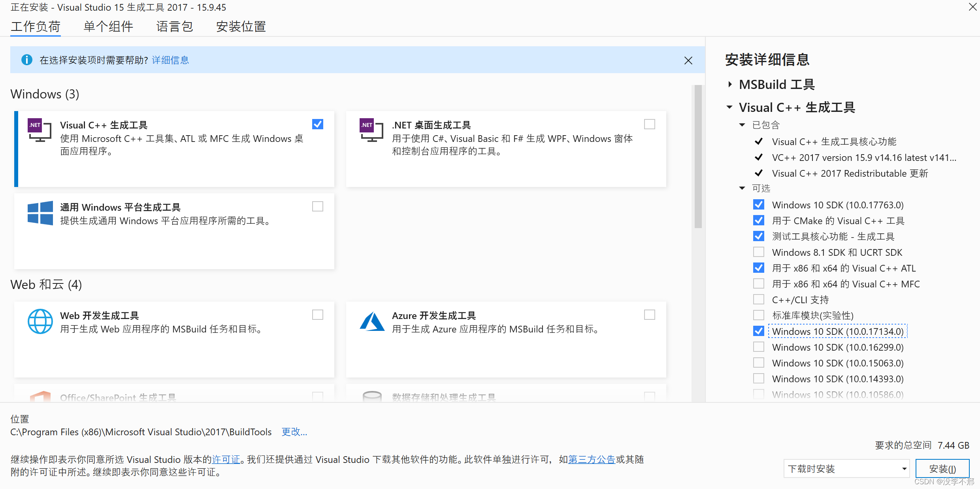Open the 语言包 tab
The width and height of the screenshot is (980, 489).
point(174,26)
